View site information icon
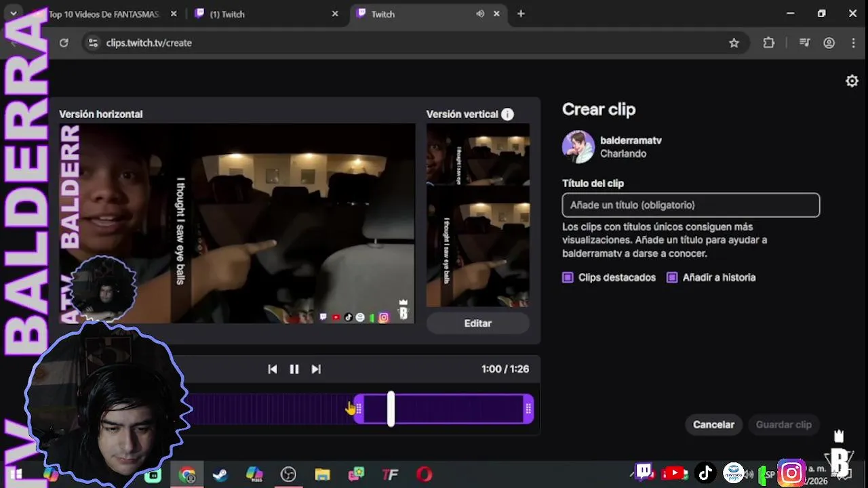Image resolution: width=868 pixels, height=488 pixels. point(94,43)
